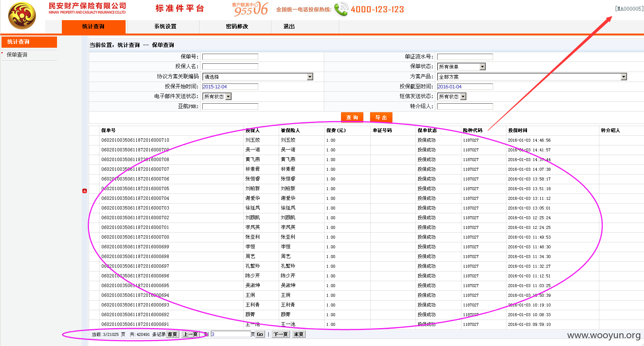Click policyholder name 孔繁玲
Viewport: 644px width, 346px height.
pyautogui.click(x=253, y=266)
